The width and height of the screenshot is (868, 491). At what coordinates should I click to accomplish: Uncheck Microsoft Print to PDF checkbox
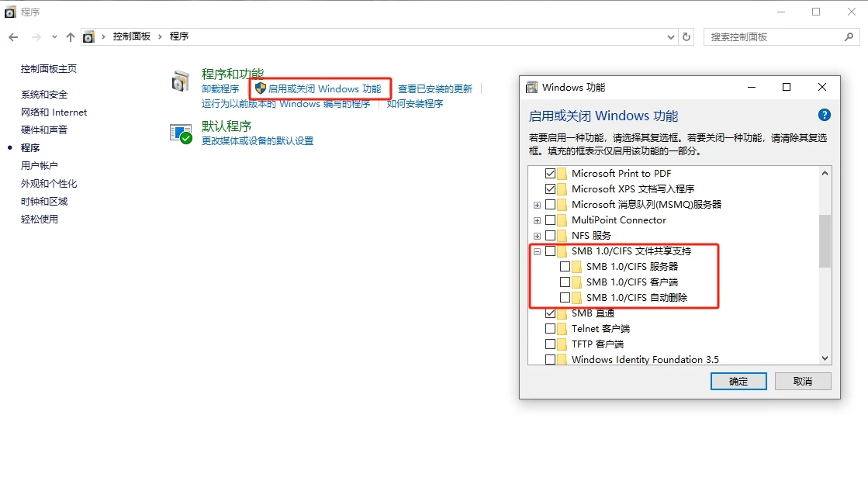pyautogui.click(x=550, y=173)
